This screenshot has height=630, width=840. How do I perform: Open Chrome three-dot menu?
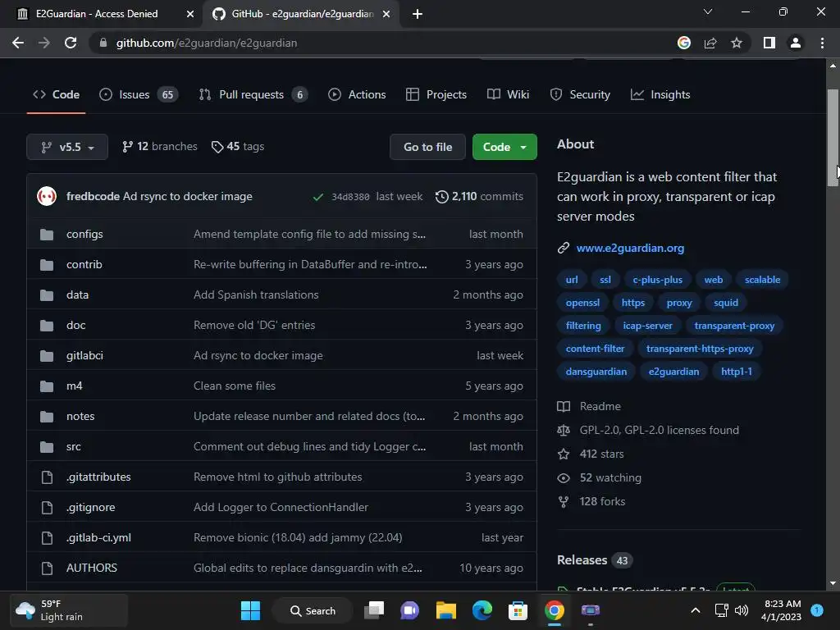tap(822, 43)
